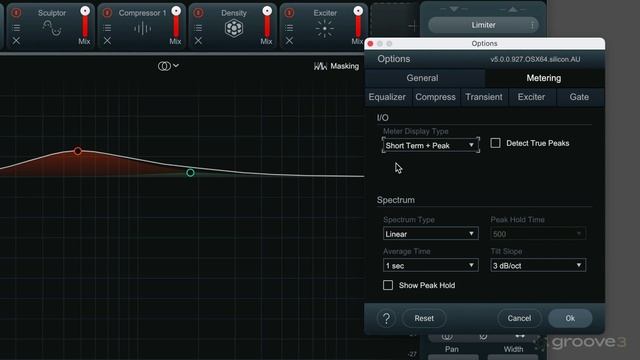This screenshot has width=640, height=360.
Task: Open the Peak Hold Time dropdown
Action: click(x=538, y=234)
